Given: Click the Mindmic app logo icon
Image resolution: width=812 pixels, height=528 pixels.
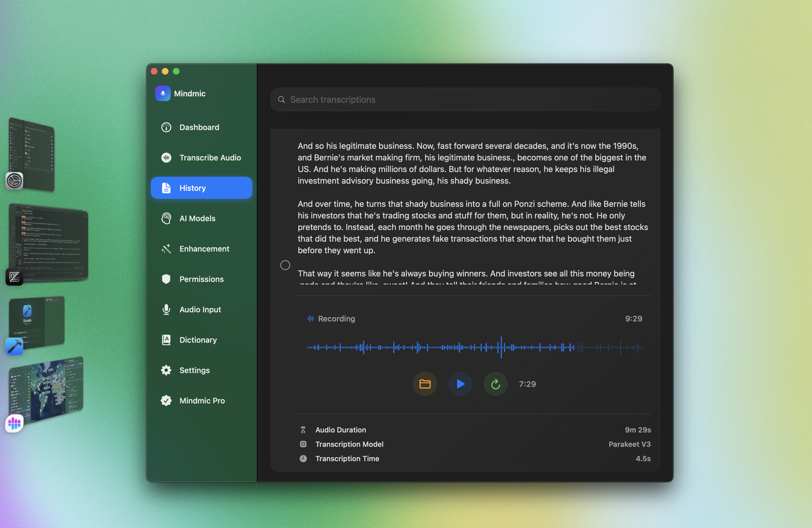Looking at the screenshot, I should pos(163,93).
